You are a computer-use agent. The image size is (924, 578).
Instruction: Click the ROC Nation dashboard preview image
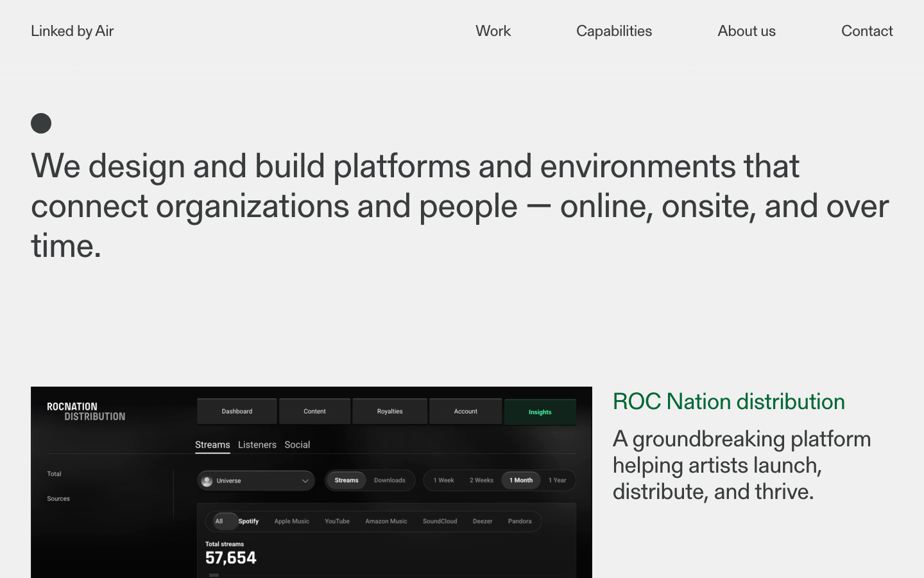[311, 482]
